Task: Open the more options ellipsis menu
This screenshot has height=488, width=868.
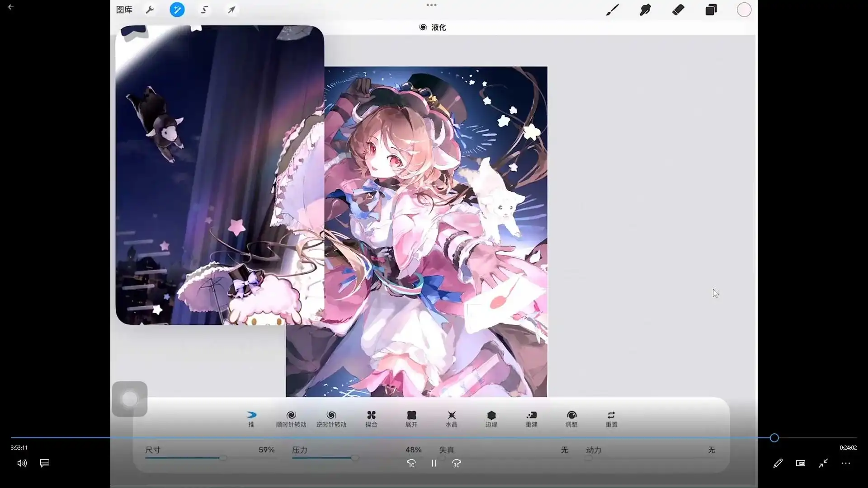Action: [845, 463]
